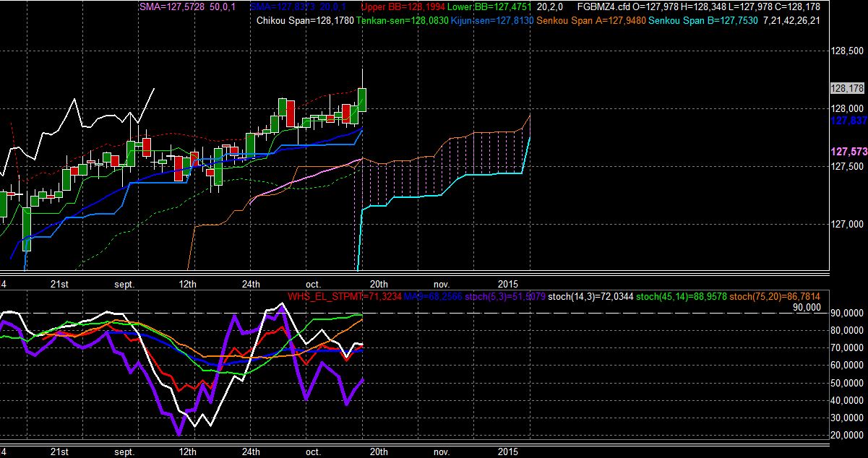Click the Lower BB=127,4751 label

491,7
